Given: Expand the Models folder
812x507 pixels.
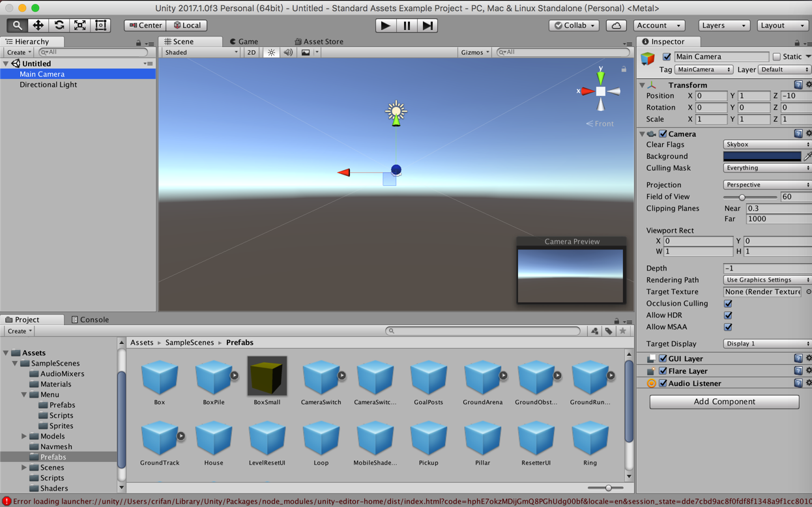Looking at the screenshot, I should click(x=24, y=437).
